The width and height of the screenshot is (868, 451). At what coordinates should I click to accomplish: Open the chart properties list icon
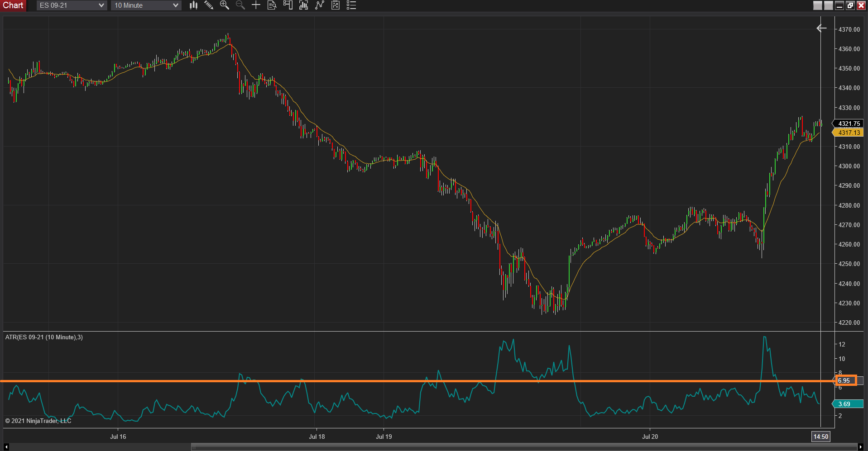pos(351,5)
